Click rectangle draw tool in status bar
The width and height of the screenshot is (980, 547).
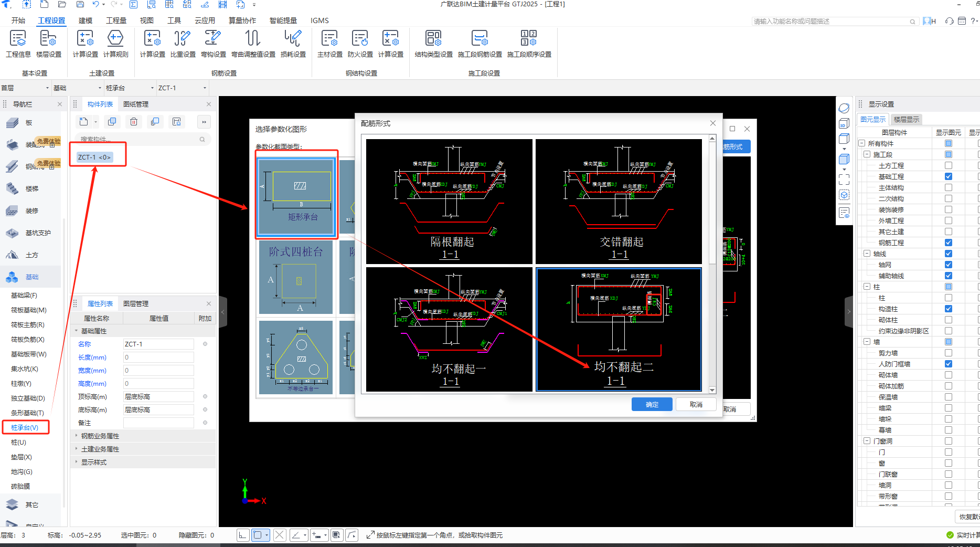[x=257, y=535]
